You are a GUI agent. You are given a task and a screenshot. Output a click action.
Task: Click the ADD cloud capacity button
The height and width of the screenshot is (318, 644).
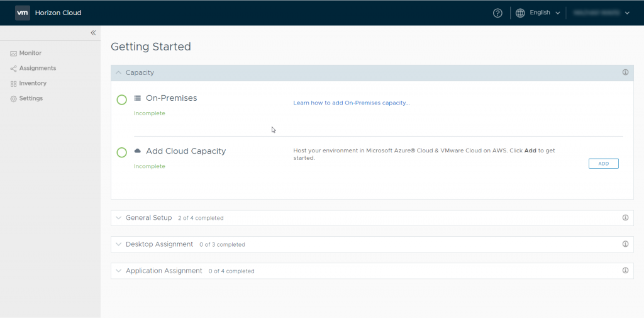click(603, 164)
